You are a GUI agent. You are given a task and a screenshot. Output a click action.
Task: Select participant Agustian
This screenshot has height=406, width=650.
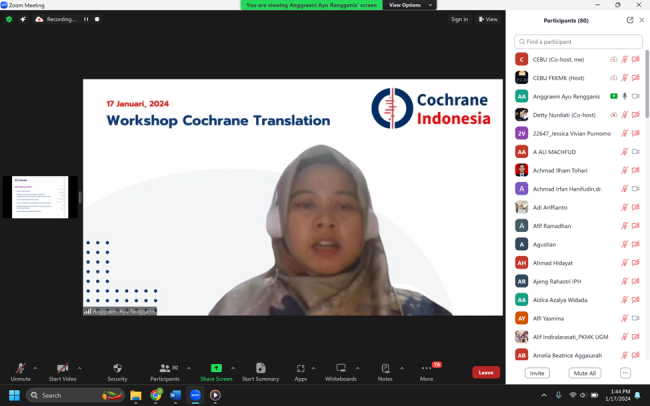578,244
